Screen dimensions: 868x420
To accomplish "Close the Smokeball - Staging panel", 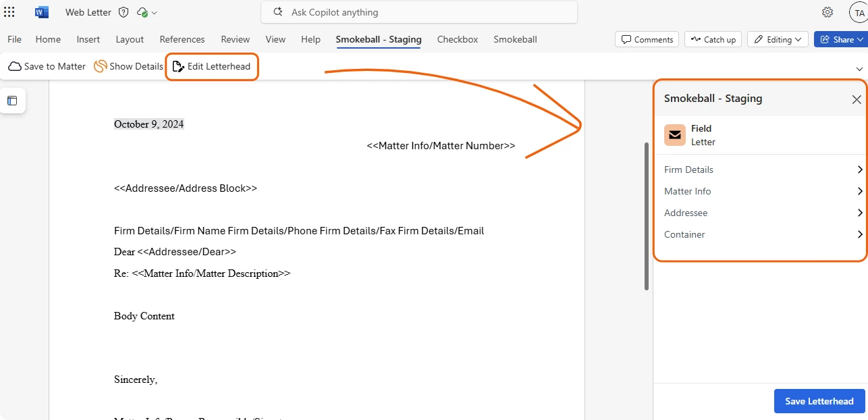I will click(x=857, y=99).
